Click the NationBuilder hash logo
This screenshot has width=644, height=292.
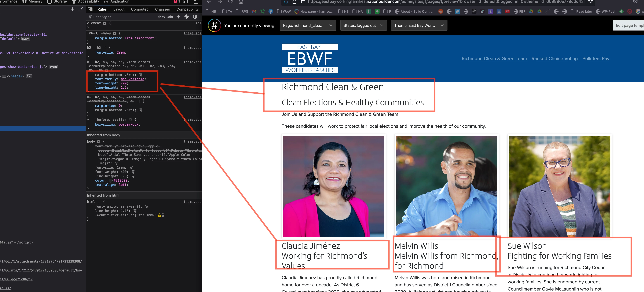pyautogui.click(x=214, y=25)
